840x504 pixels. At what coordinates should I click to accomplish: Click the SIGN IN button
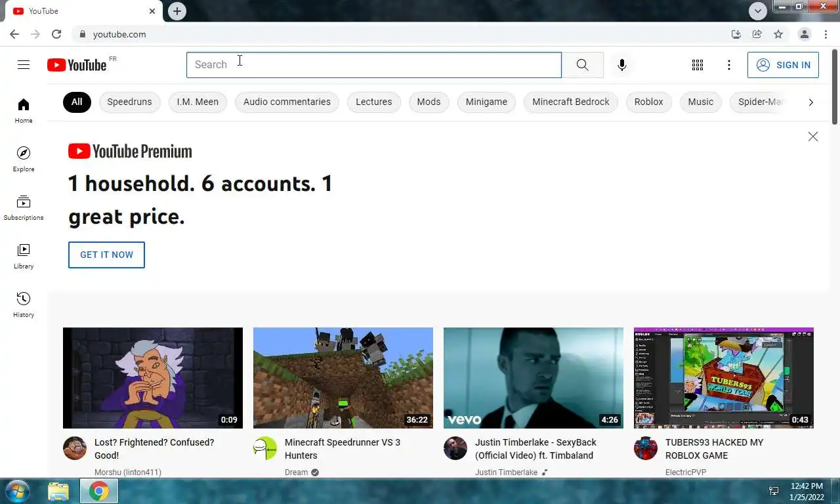[x=783, y=65]
